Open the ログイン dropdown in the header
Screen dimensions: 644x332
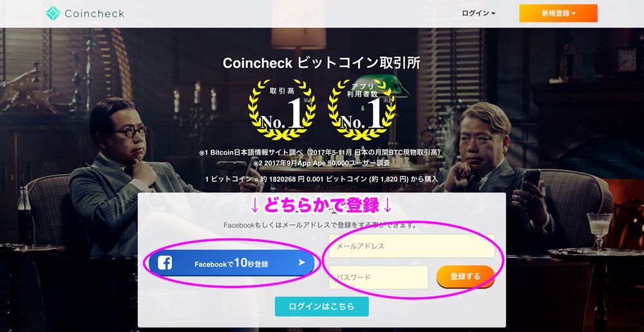[478, 14]
